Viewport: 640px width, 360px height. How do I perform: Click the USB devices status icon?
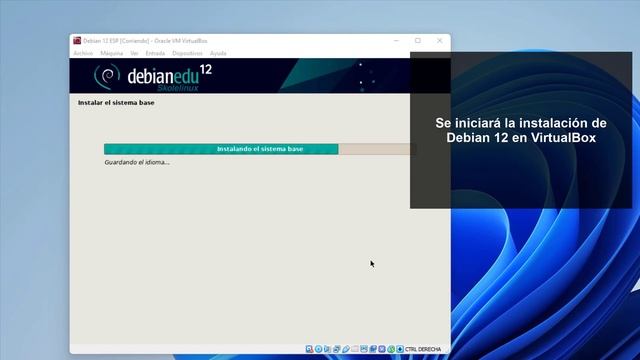click(x=346, y=349)
